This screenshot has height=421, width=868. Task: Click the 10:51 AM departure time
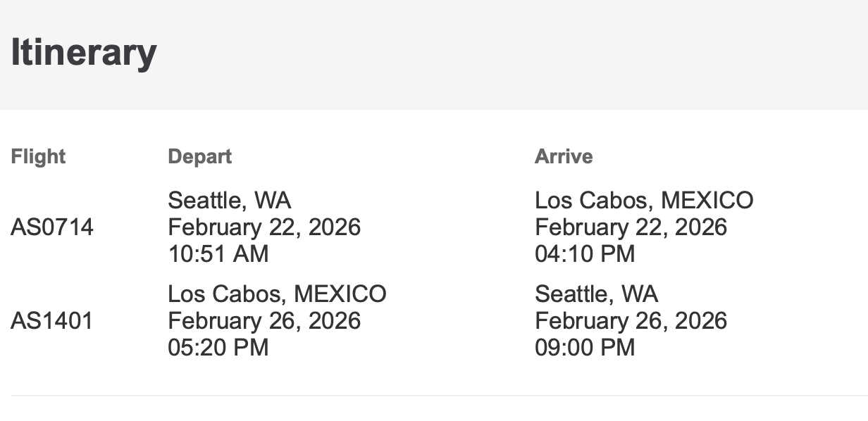pyautogui.click(x=218, y=253)
